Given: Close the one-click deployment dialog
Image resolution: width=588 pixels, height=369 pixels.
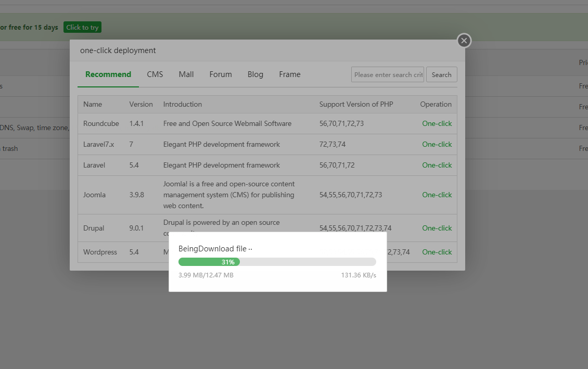Looking at the screenshot, I should tap(464, 41).
